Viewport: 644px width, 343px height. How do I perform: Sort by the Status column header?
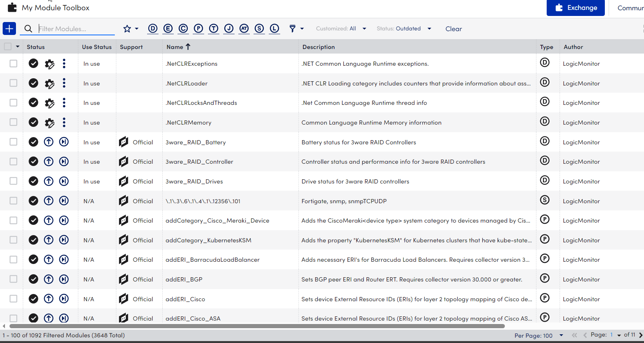click(x=36, y=47)
